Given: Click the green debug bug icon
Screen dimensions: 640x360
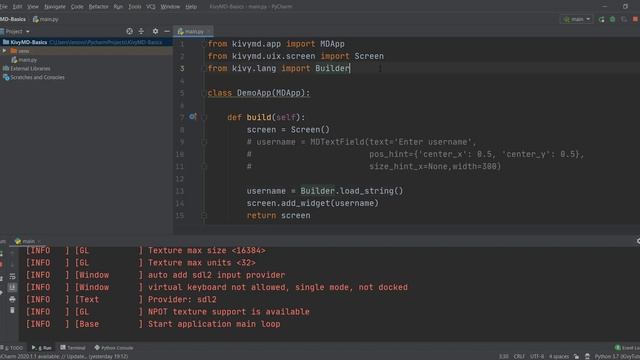Looking at the screenshot, I should coord(613,19).
